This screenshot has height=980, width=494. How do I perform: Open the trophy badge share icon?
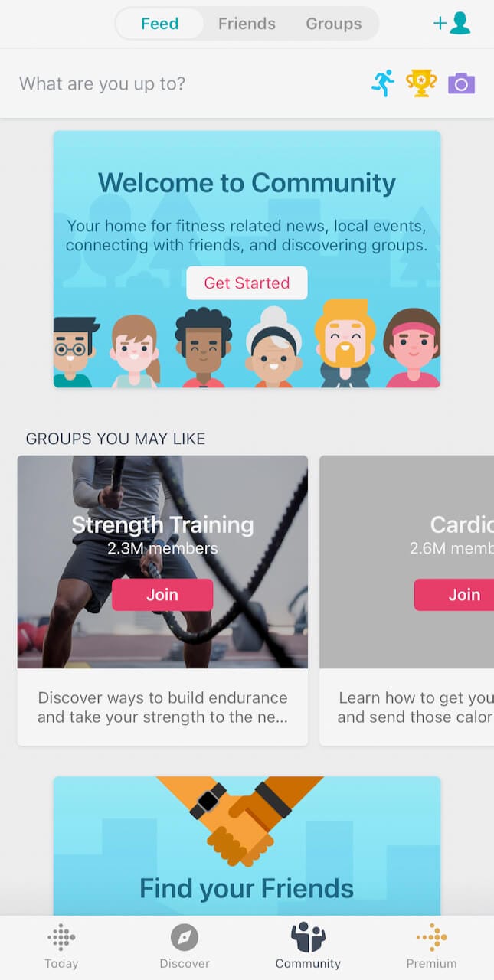pos(421,83)
